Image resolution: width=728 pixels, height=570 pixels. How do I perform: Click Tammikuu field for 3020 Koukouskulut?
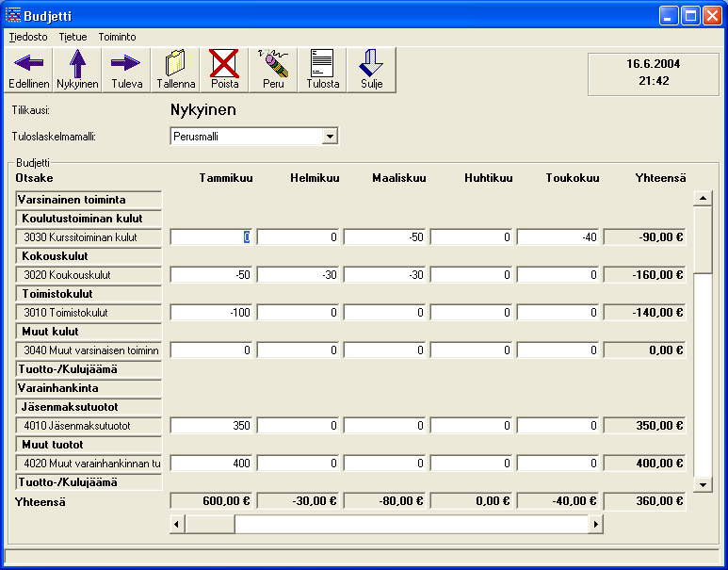click(x=211, y=275)
